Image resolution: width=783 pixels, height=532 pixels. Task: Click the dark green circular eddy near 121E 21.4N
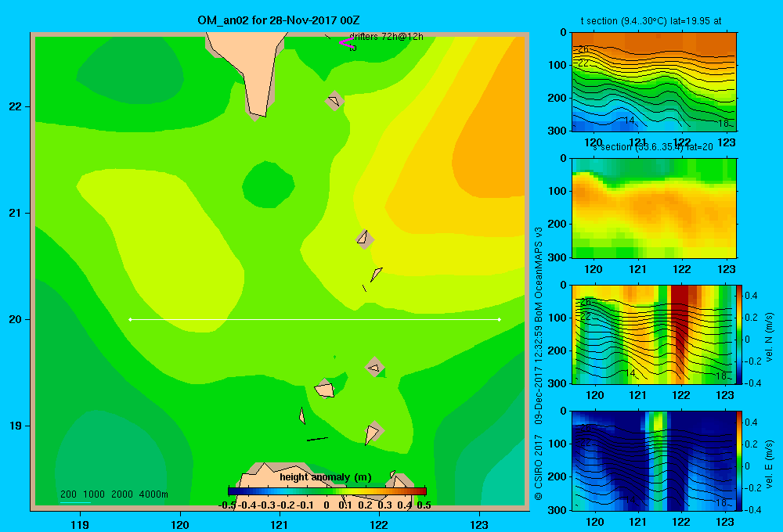(x=268, y=185)
